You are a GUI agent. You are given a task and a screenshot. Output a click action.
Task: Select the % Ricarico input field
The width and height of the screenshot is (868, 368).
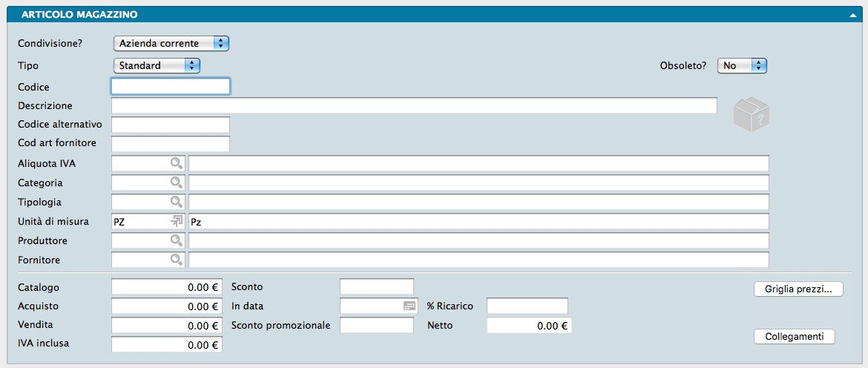tap(527, 306)
